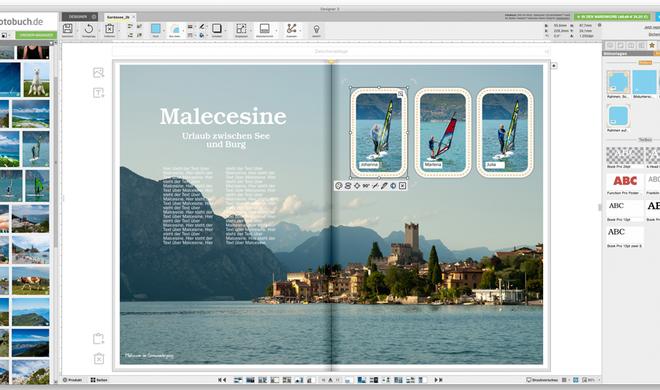Click the share/connect nodes toolbar icon
Image resolution: width=660 pixels, height=390 pixels.
click(x=291, y=29)
